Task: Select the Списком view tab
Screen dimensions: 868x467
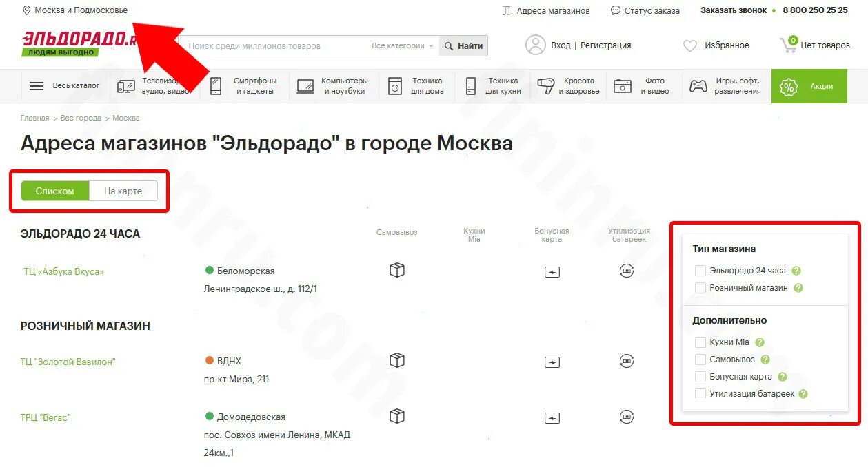Action: coord(55,191)
